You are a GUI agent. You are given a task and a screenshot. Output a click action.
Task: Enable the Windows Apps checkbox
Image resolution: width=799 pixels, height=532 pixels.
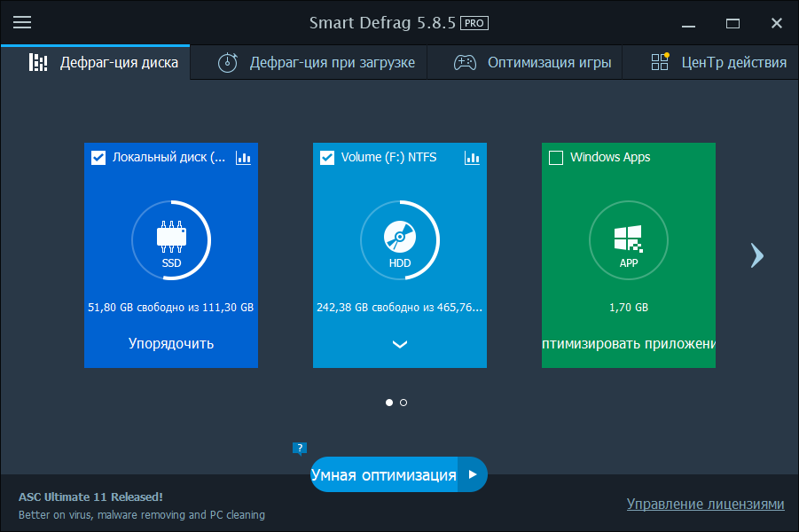pyautogui.click(x=556, y=158)
